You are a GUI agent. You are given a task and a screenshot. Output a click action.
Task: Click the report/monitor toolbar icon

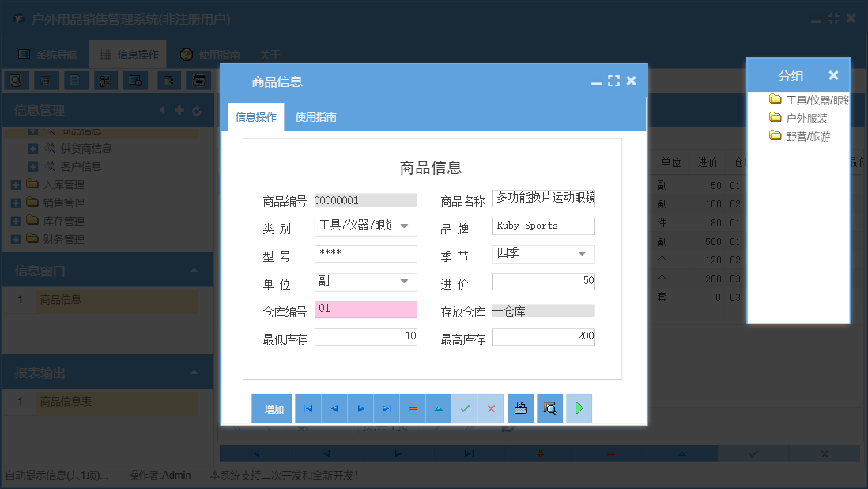[134, 80]
